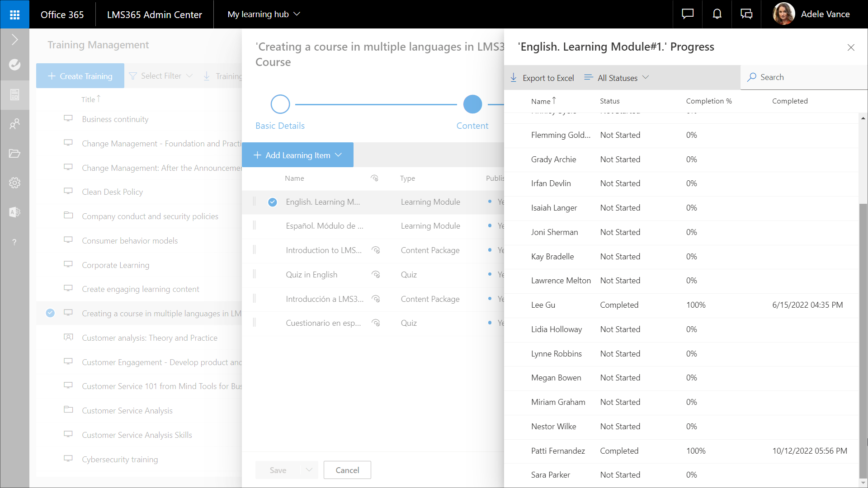Click the feedback conversation icon
Viewport: 868px width, 488px height.
point(746,14)
